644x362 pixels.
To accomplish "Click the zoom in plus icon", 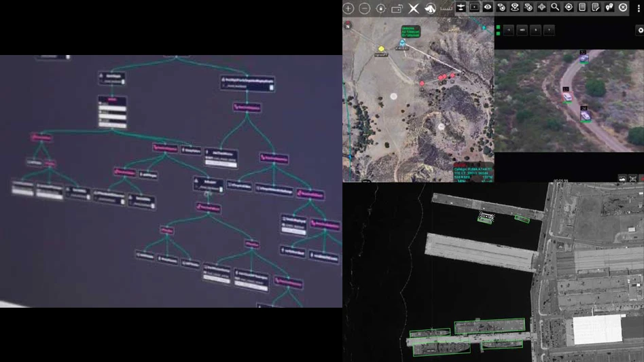I will pos(348,8).
